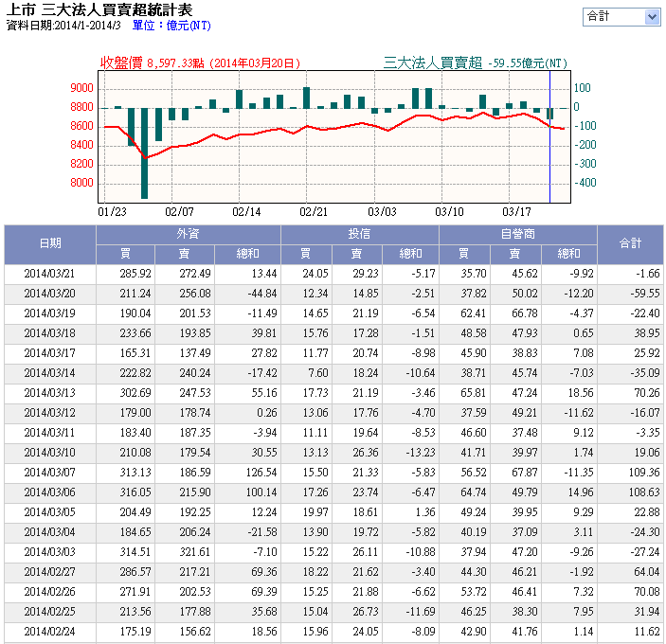Click investment trust buy value 7.60
666x644 pixels.
[318, 373]
